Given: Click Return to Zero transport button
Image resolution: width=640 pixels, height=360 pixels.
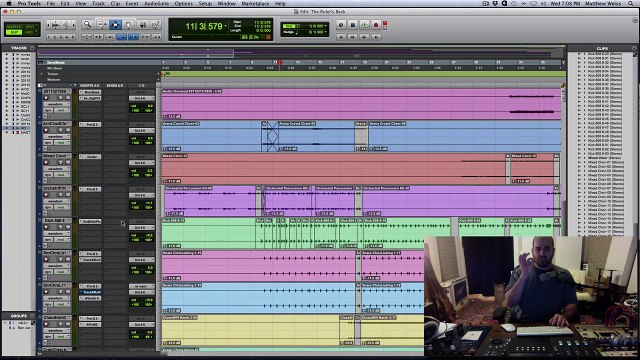Looking at the screenshot, I should 341,37.
